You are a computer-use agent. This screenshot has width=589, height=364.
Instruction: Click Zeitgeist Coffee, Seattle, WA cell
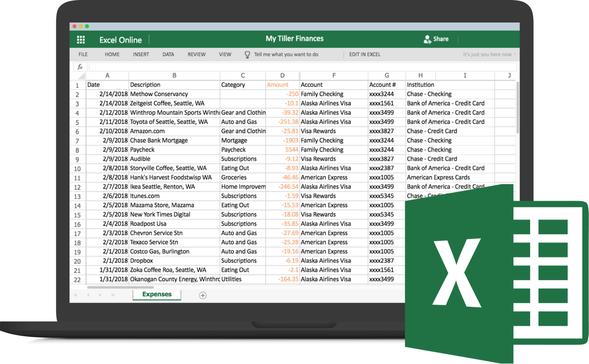click(174, 103)
